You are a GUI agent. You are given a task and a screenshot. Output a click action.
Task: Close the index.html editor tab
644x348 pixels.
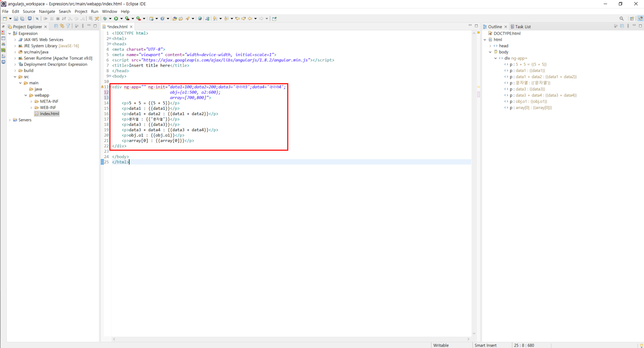point(131,27)
